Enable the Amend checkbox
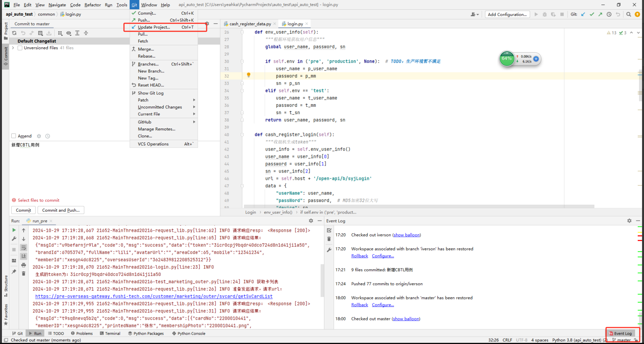 click(14, 136)
